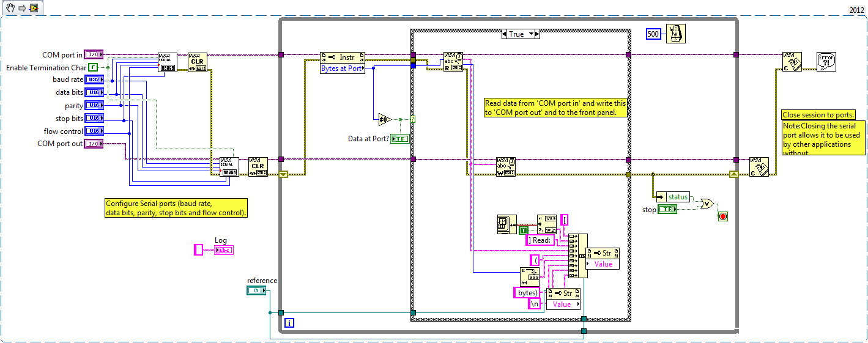Select the baud rate U32 terminal

(94, 80)
